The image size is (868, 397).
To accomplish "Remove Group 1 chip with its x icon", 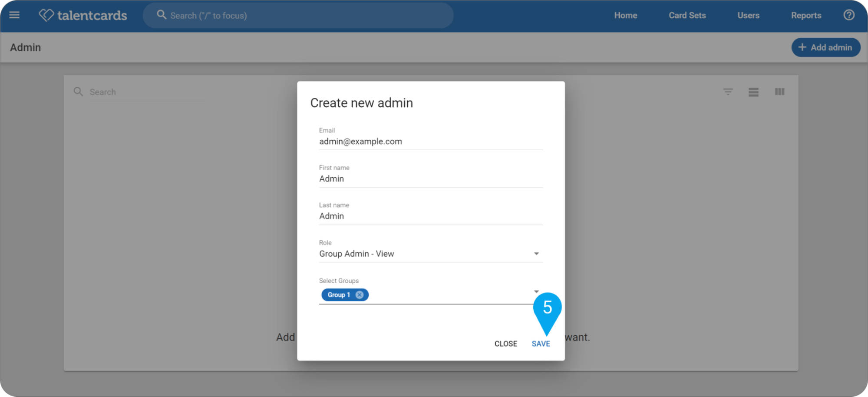I will pos(360,294).
